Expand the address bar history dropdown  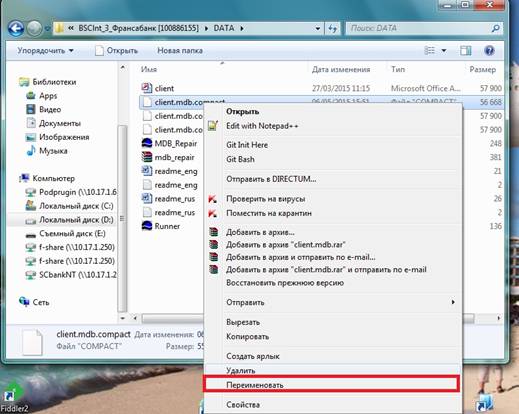click(318, 29)
